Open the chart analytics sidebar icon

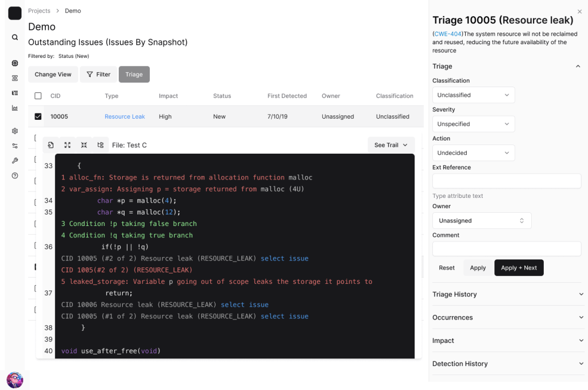pos(15,108)
